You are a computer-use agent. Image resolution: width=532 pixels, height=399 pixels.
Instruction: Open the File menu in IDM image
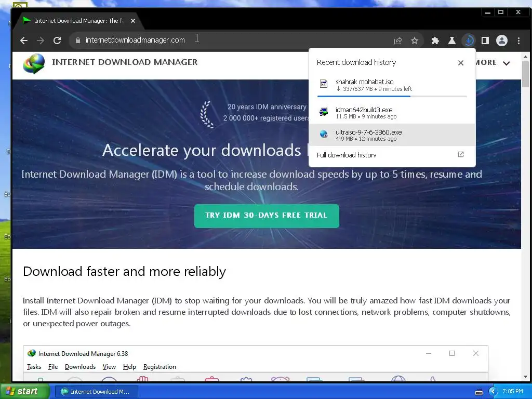pos(53,367)
